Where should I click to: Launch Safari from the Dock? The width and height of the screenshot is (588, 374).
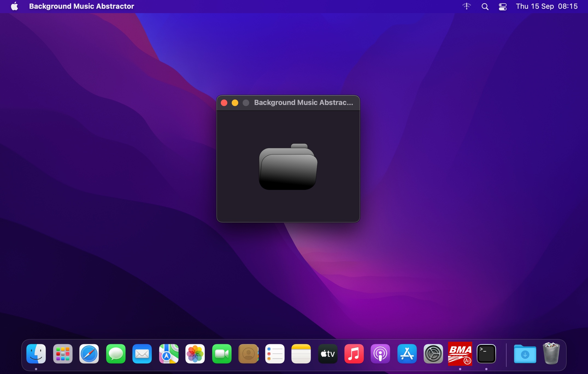[x=89, y=354]
